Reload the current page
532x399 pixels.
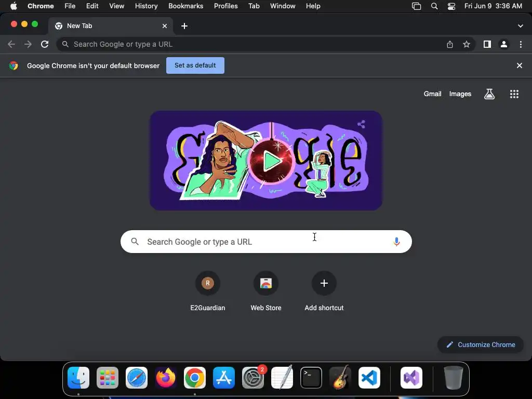tap(45, 44)
